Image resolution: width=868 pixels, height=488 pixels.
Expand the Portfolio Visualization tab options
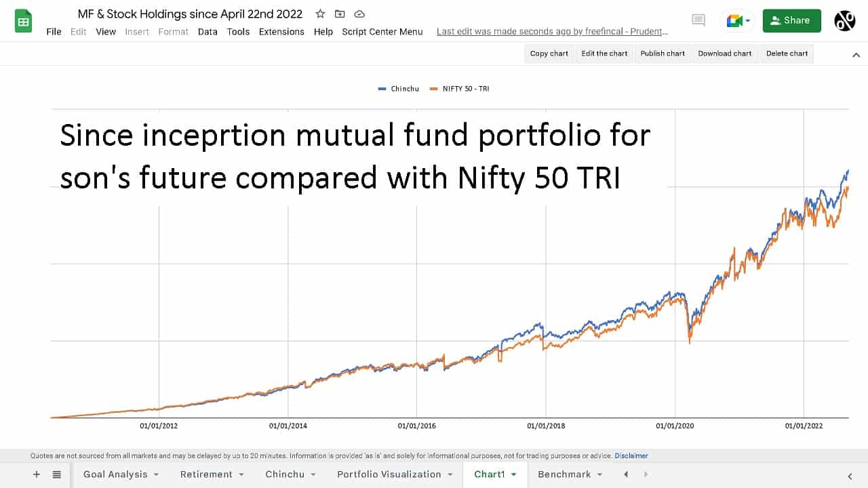[451, 474]
